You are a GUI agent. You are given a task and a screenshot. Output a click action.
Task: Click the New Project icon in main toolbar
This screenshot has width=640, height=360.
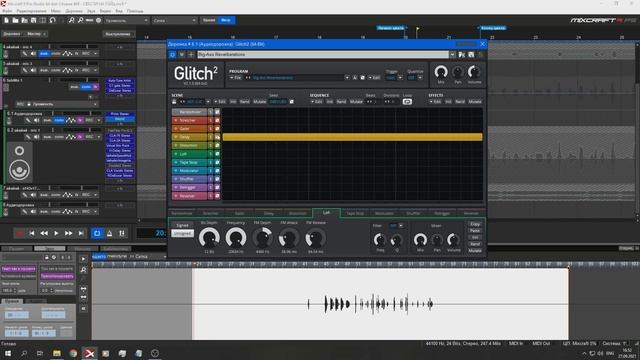[x=6, y=20]
